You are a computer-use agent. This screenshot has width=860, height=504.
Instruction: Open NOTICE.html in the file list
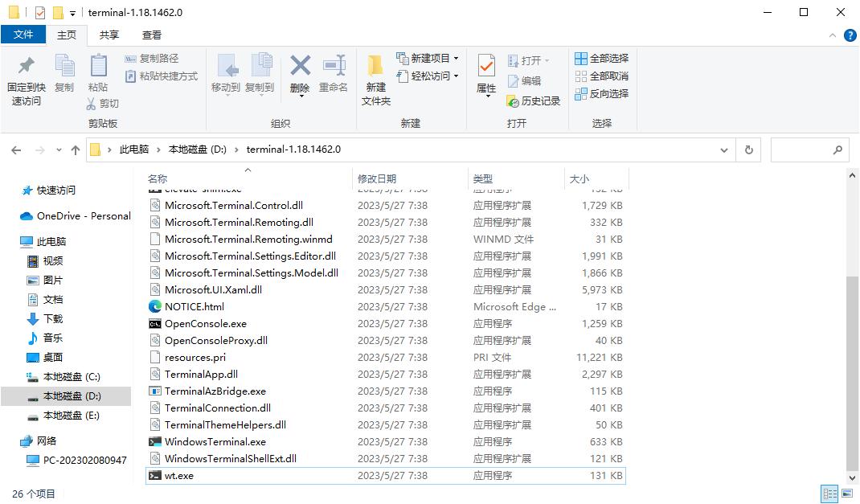pyautogui.click(x=194, y=306)
